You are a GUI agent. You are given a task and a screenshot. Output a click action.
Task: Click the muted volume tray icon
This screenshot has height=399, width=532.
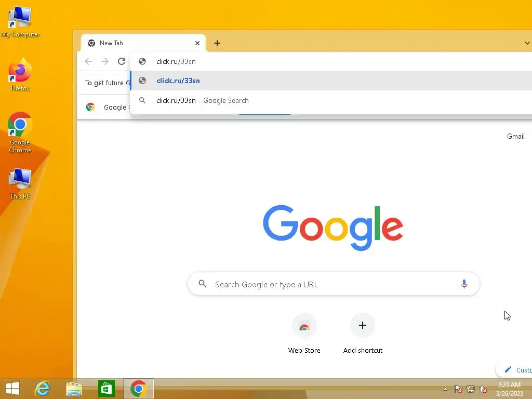[x=483, y=389]
